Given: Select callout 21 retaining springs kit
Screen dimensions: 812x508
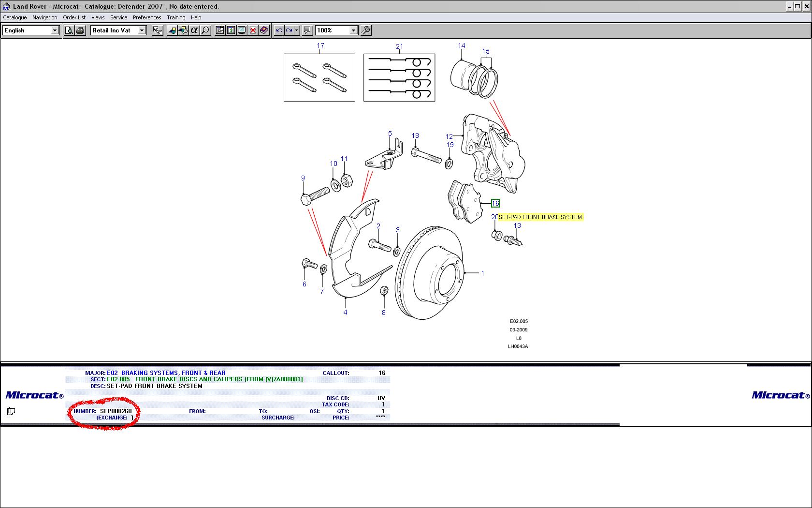Looking at the screenshot, I should coord(399,46).
